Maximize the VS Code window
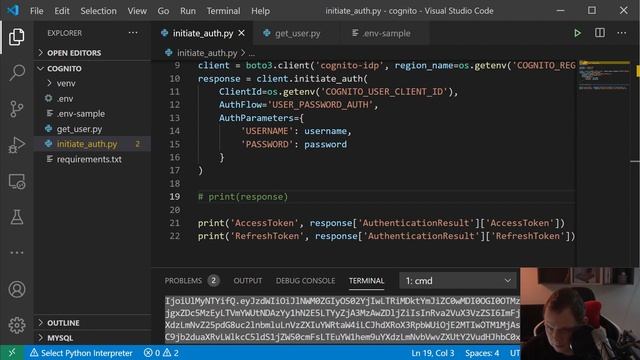 592,11
